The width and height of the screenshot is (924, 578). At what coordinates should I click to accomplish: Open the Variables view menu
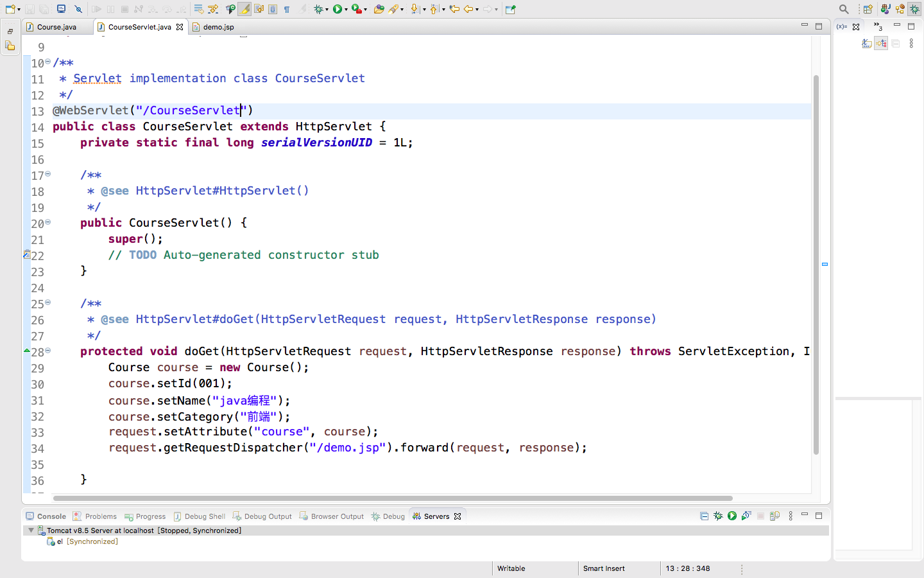[x=911, y=44]
